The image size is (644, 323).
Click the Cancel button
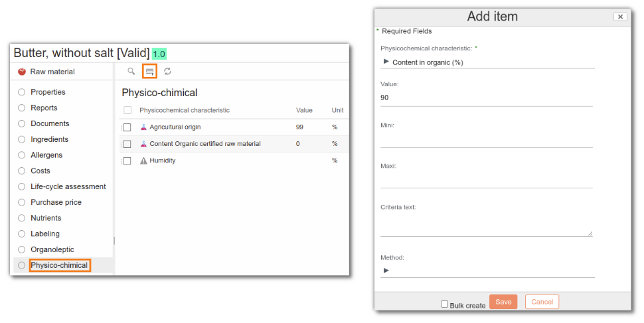click(542, 302)
